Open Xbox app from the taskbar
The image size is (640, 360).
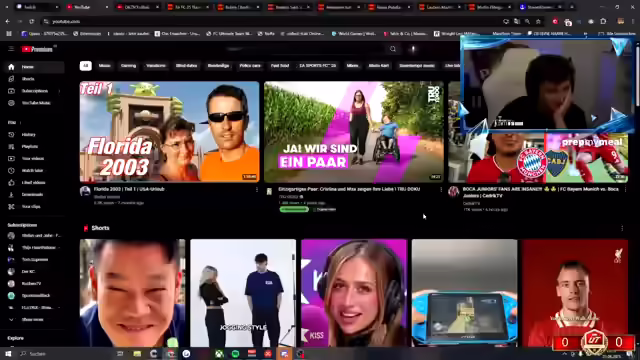point(219,354)
